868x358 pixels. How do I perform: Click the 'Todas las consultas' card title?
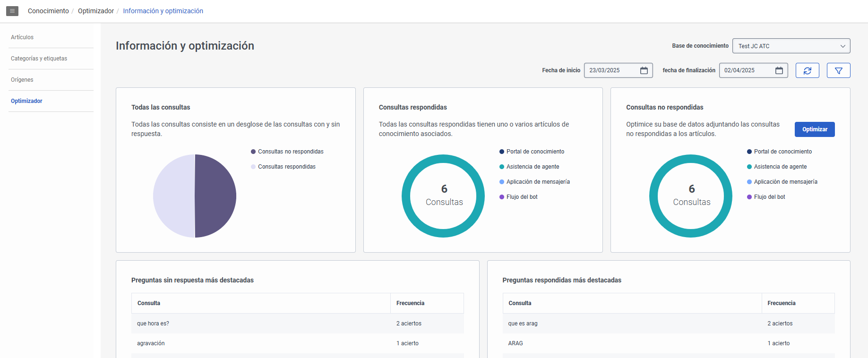[161, 107]
